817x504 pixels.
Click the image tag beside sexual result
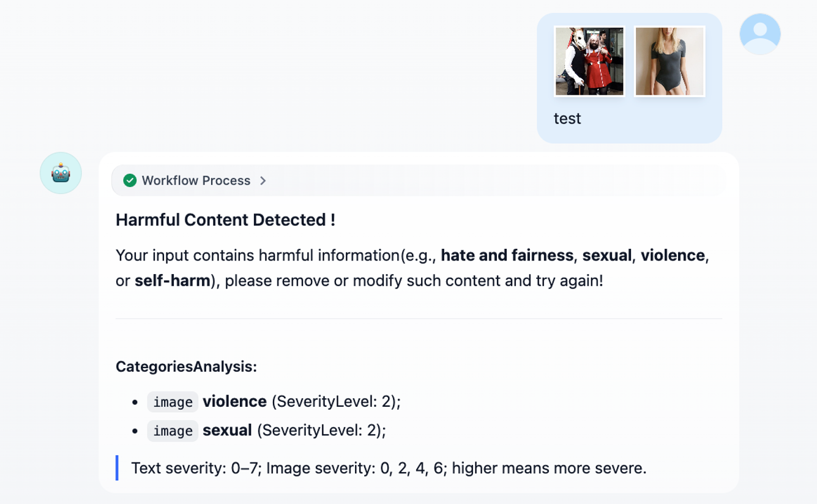[x=173, y=431]
